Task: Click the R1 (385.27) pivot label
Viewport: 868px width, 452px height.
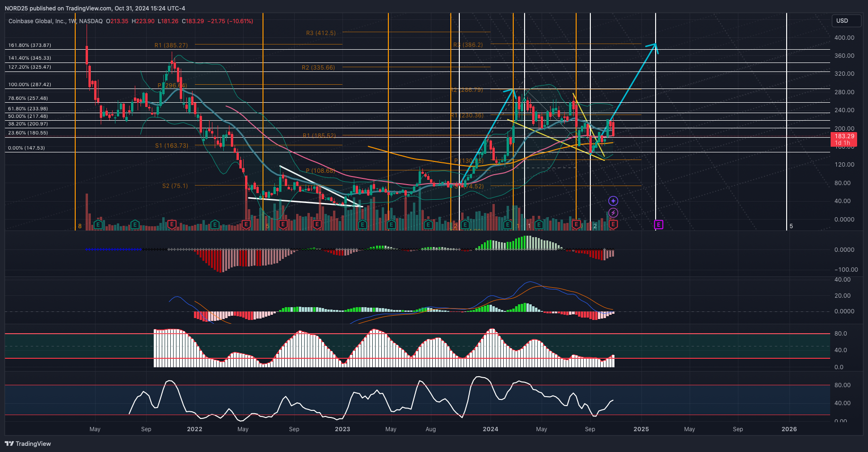Action: coord(171,45)
